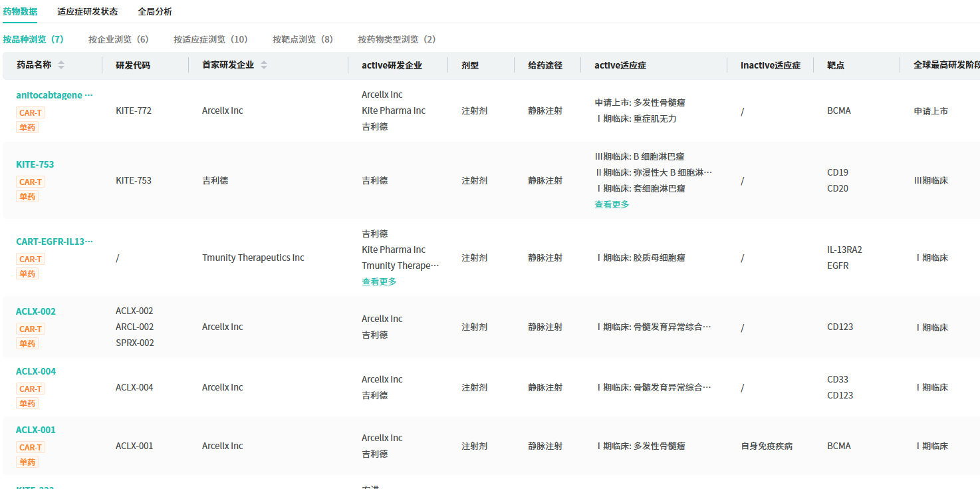Click CD123 target in the ACLX-002 row
This screenshot has width=980, height=489.
tap(840, 327)
